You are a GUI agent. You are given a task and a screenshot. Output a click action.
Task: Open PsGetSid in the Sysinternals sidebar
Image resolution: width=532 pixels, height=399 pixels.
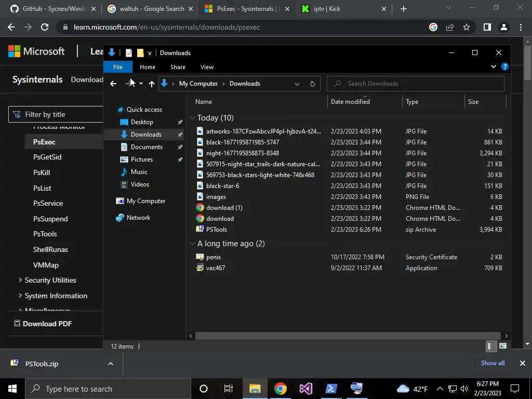(x=47, y=157)
